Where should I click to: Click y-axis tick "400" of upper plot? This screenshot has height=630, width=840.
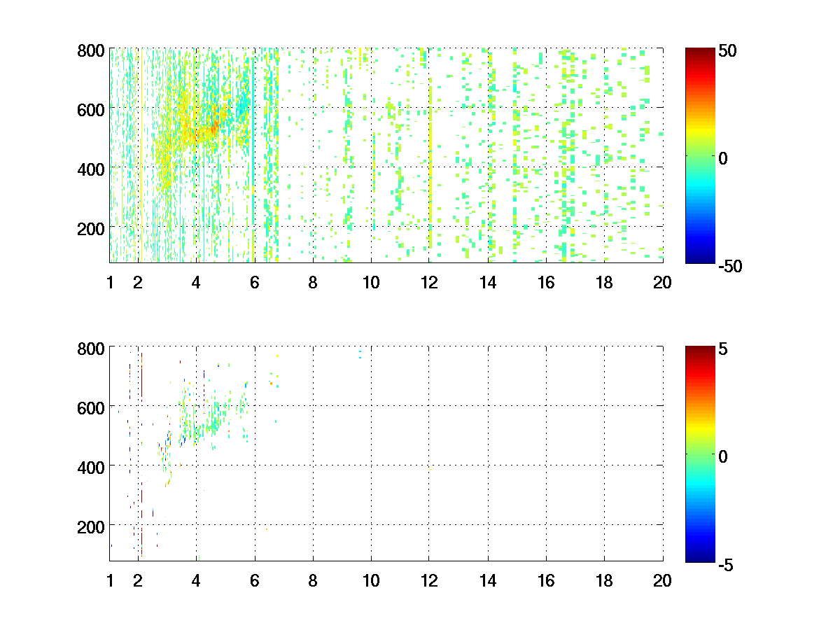coord(92,169)
